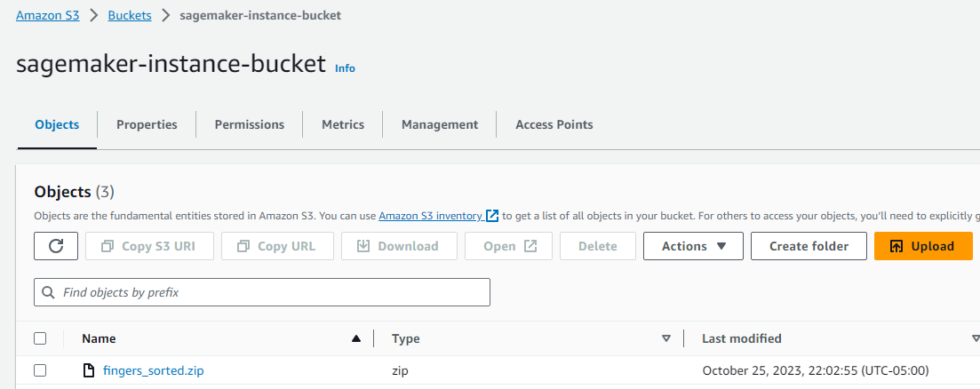Click the sagemaker-instance-bucket breadcrumb text
The image size is (980, 389).
tap(260, 16)
